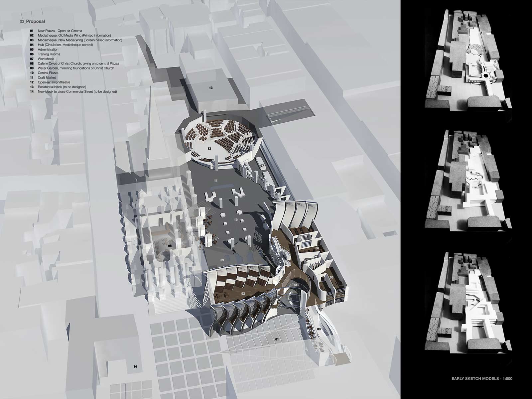Click marker 13 on the residential block
This screenshot has height=399, width=532.
tap(210, 88)
